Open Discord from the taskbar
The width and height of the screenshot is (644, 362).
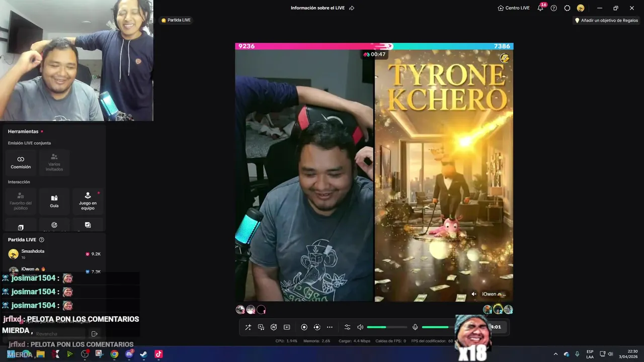pyautogui.click(x=129, y=354)
